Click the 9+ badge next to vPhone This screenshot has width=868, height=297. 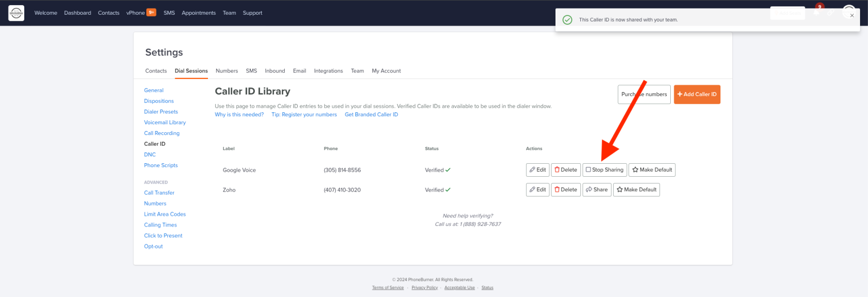(151, 12)
